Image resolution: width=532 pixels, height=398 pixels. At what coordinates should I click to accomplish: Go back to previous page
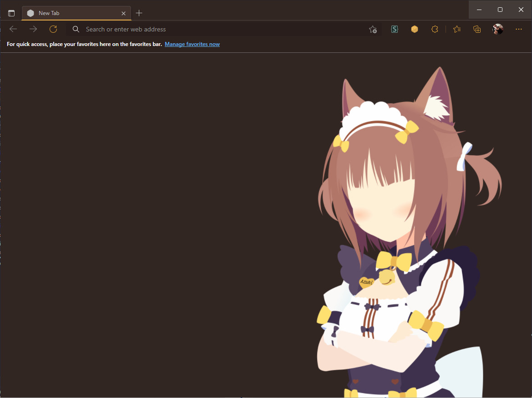13,29
